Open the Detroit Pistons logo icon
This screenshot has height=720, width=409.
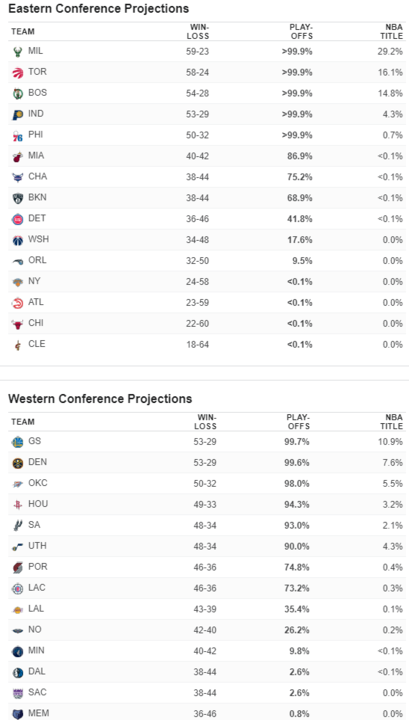click(17, 219)
